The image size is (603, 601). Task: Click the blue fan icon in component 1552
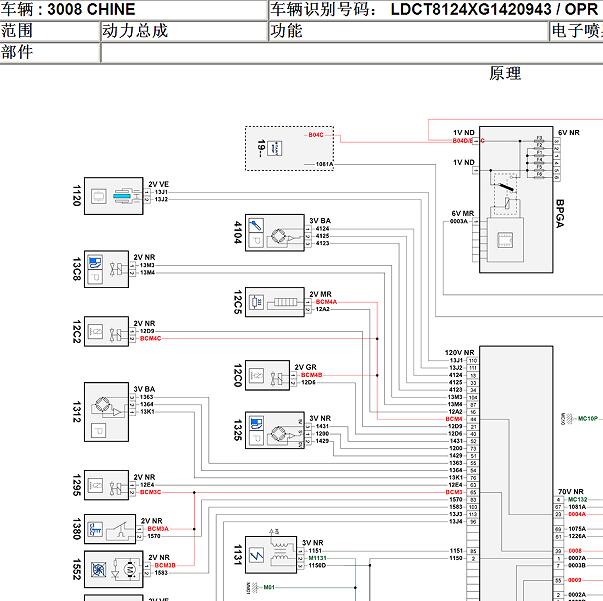(98, 569)
